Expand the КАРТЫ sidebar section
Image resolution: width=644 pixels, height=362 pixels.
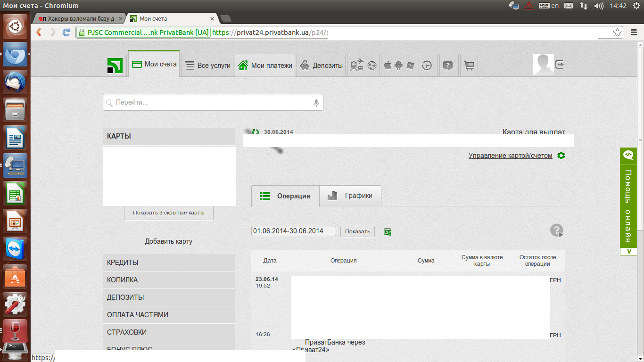(169, 136)
